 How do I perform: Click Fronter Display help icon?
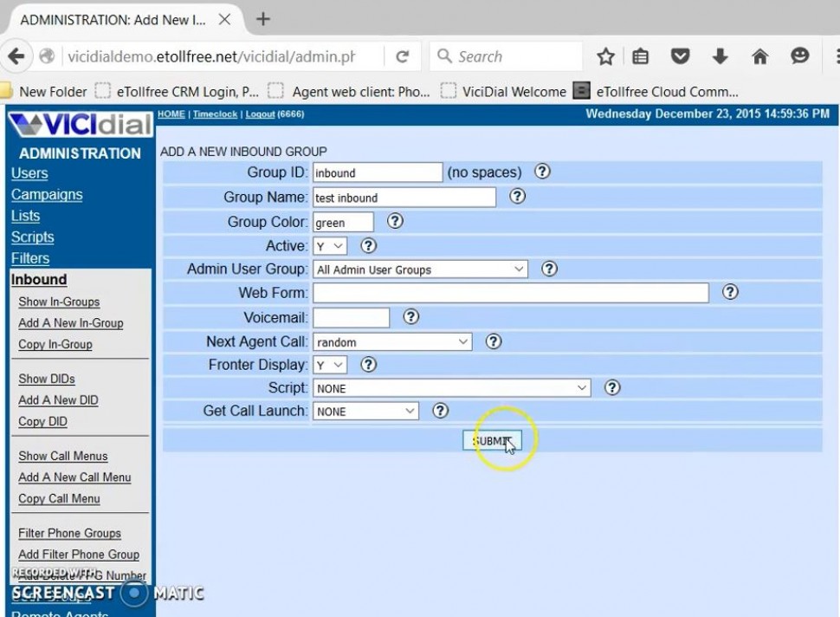point(368,365)
